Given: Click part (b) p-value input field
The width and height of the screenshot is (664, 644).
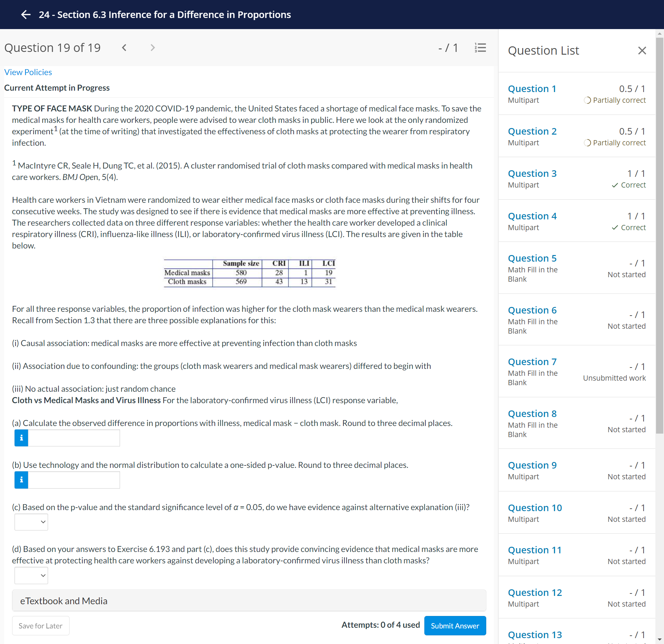Looking at the screenshot, I should 74,480.
